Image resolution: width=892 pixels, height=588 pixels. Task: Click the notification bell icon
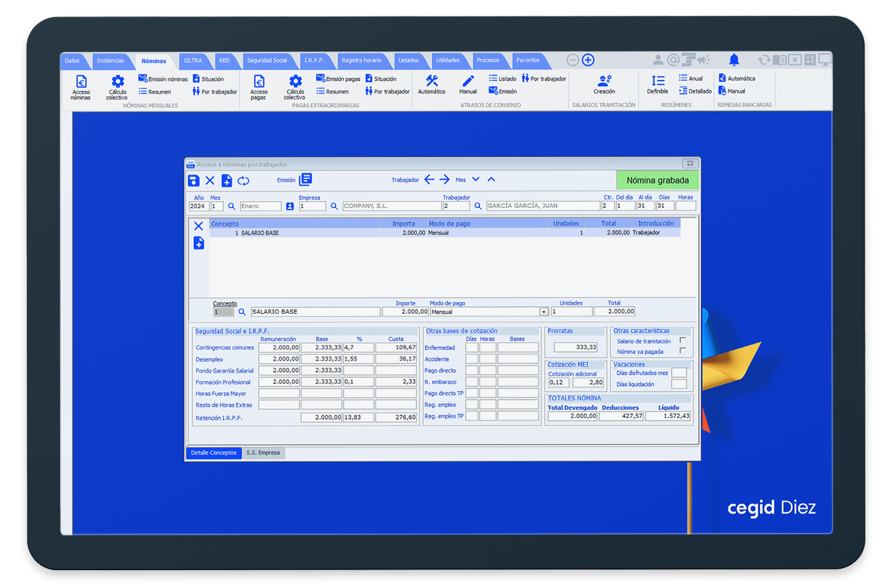point(734,60)
